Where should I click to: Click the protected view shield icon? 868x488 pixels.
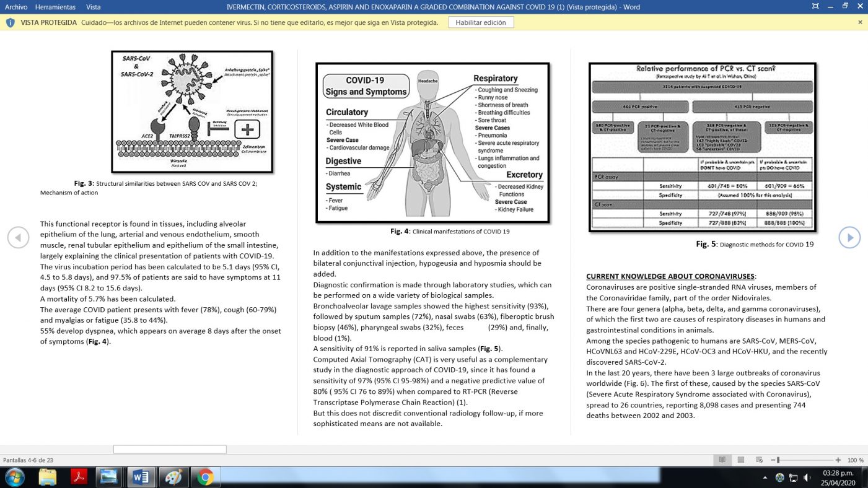[11, 22]
